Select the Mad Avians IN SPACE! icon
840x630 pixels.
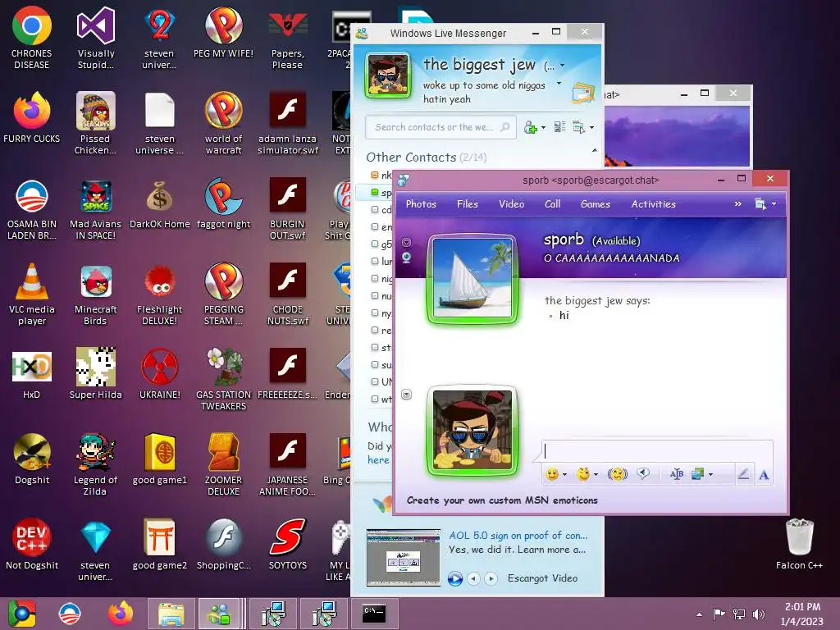coord(95,210)
